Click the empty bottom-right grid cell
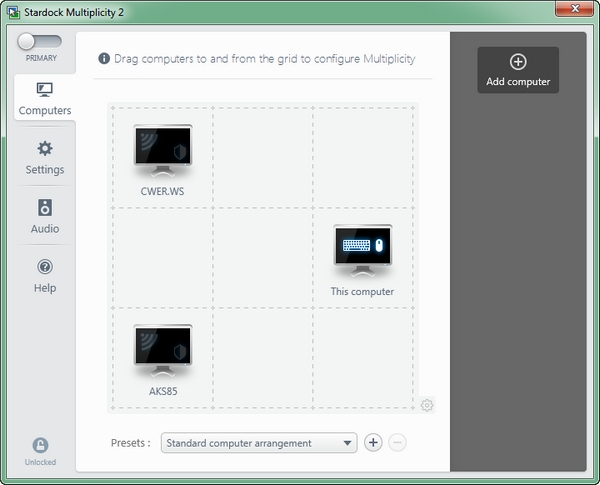 coord(363,357)
